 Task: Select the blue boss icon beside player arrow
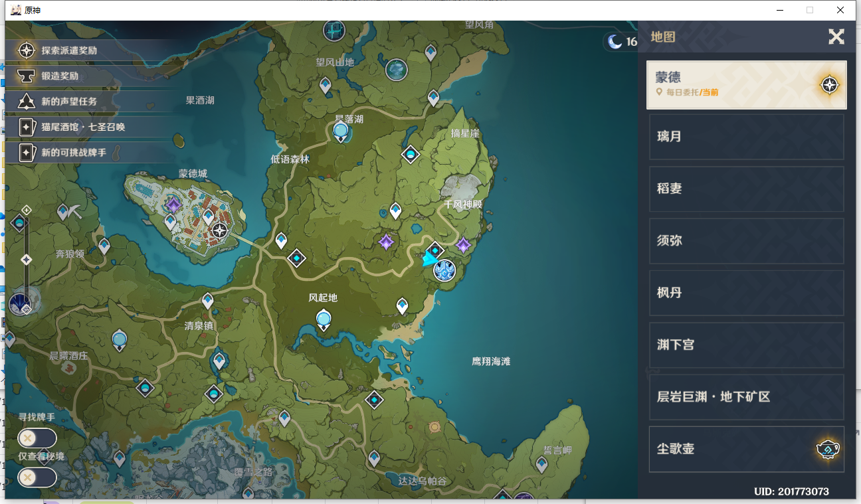pos(444,270)
